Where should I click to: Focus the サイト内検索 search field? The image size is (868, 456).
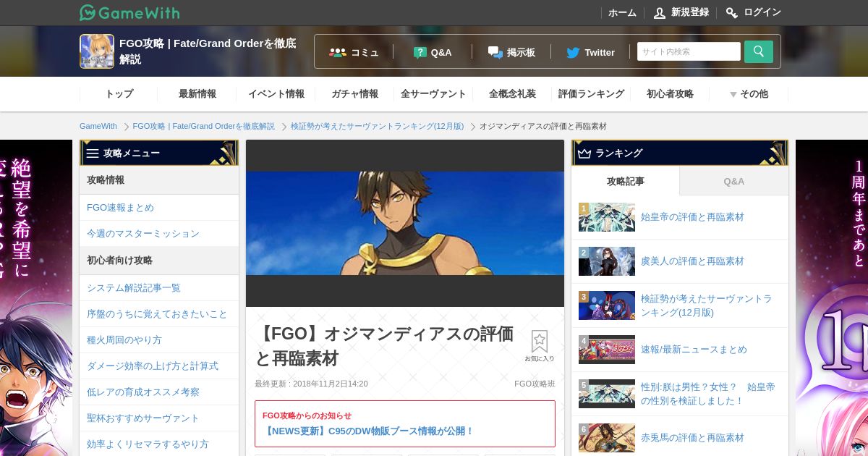click(689, 51)
